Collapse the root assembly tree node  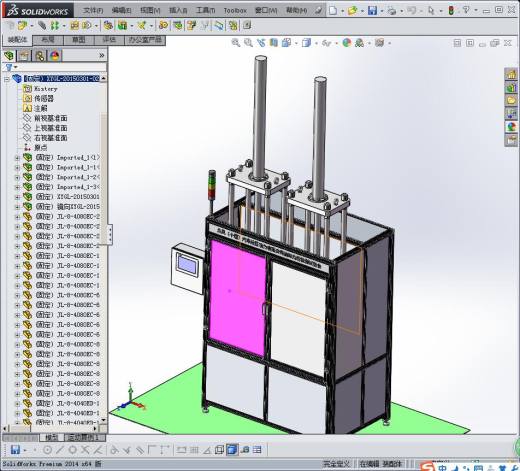pos(7,79)
